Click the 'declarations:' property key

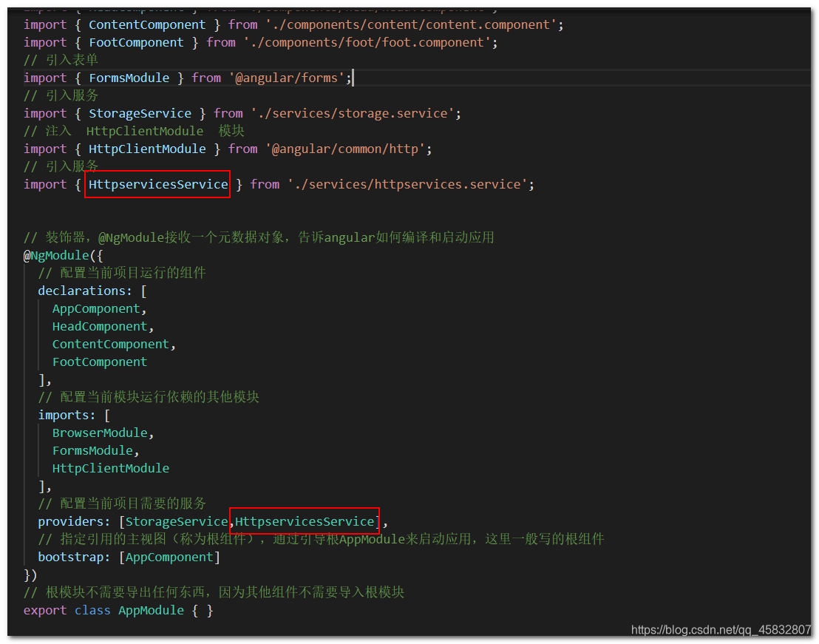pyautogui.click(x=84, y=291)
